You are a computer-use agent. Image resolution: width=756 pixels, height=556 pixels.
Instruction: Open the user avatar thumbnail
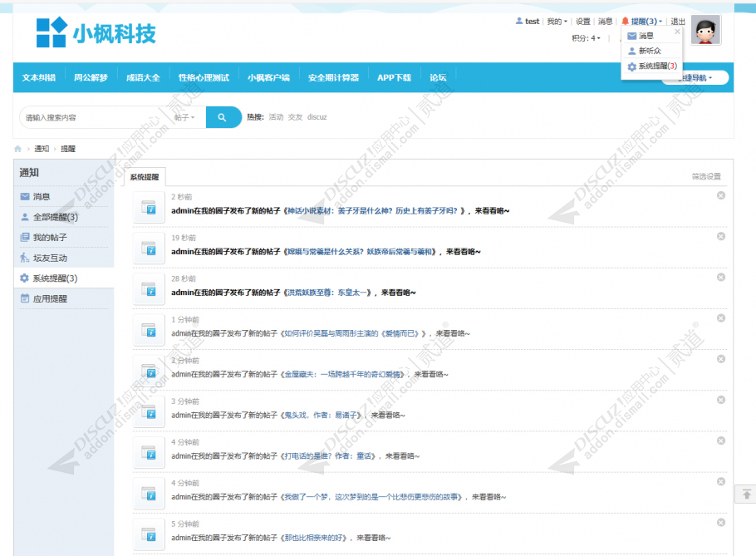coord(705,30)
